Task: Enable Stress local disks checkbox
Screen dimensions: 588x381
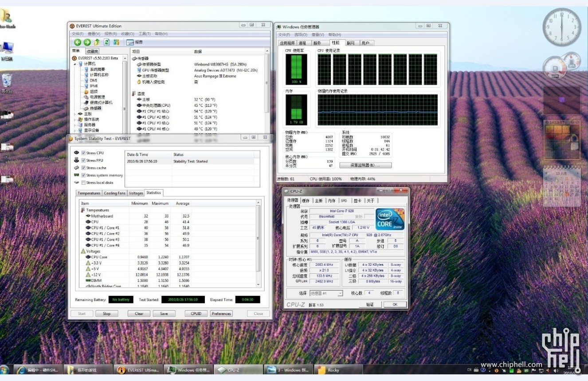Action: point(83,183)
